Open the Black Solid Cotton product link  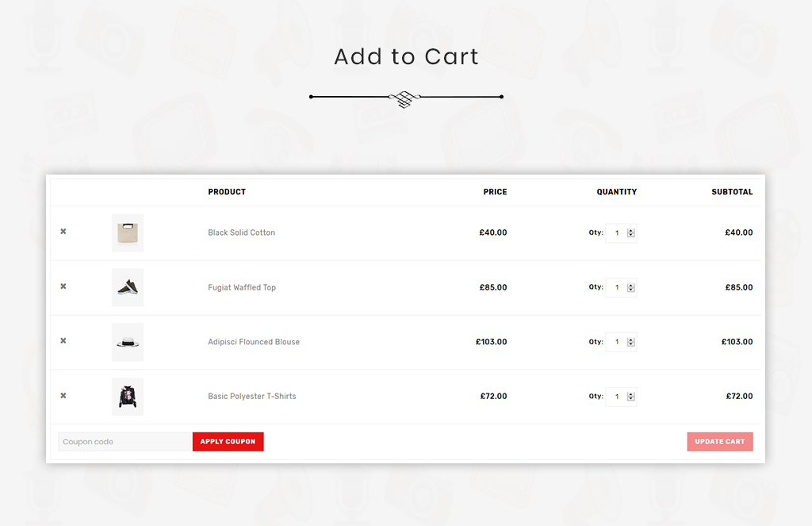coord(241,232)
